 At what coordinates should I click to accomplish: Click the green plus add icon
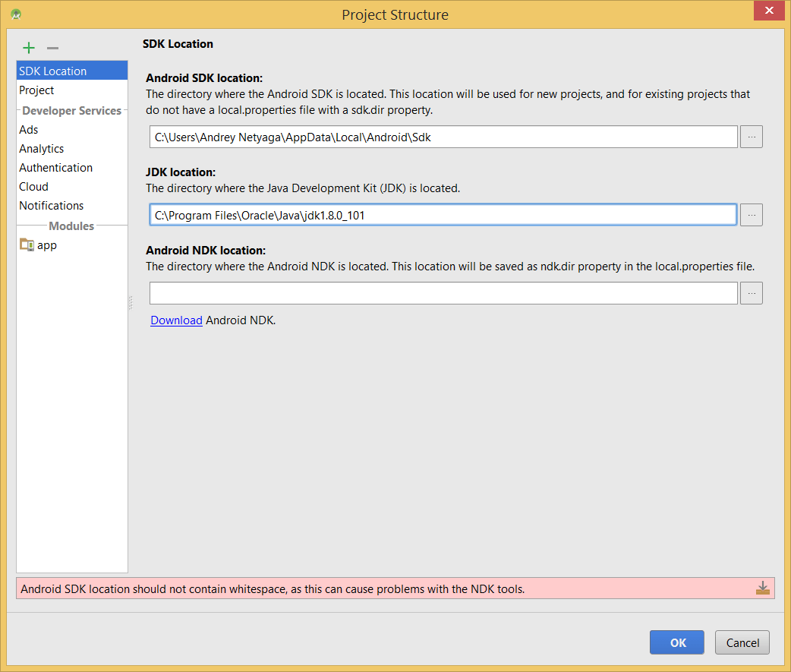tap(29, 48)
